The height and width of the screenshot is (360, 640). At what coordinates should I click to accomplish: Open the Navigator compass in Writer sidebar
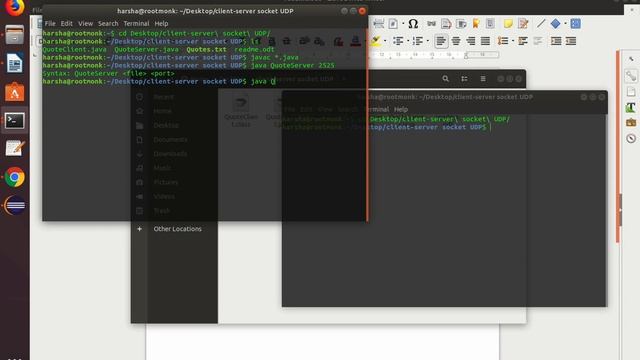coord(631,138)
